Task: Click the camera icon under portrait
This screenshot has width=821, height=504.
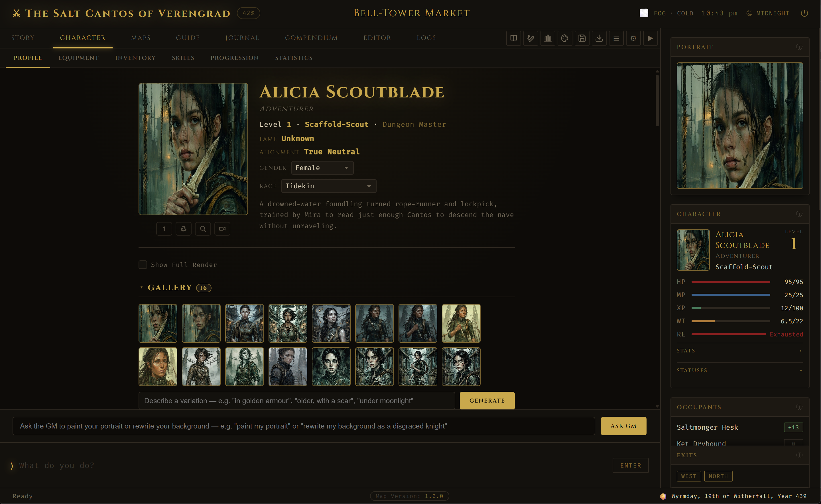Action: [222, 229]
